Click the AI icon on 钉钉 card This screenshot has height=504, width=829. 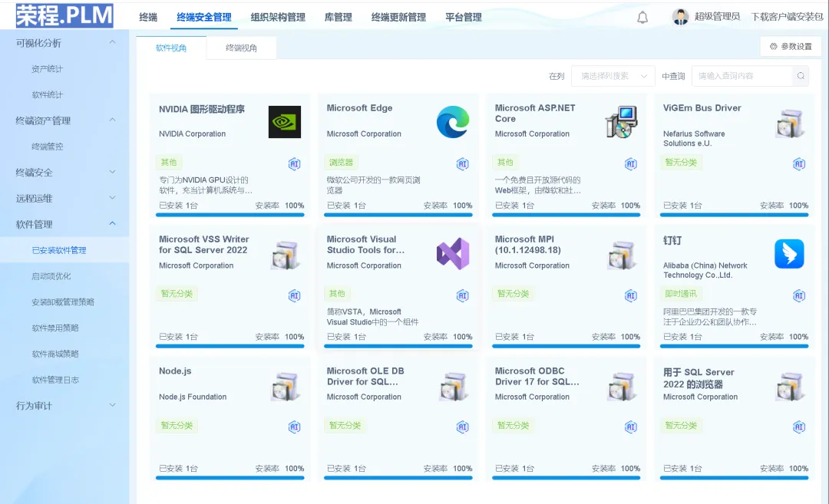point(799,295)
